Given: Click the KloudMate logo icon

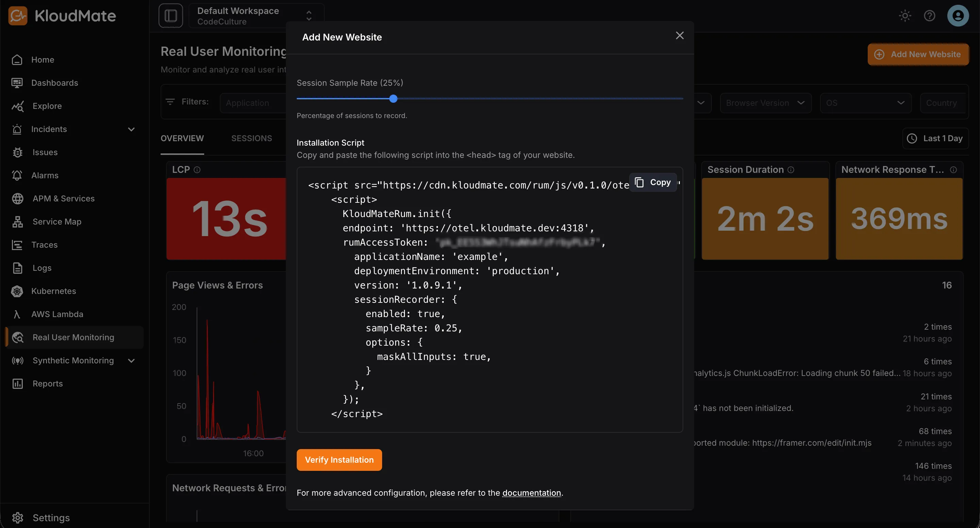Looking at the screenshot, I should (x=18, y=16).
